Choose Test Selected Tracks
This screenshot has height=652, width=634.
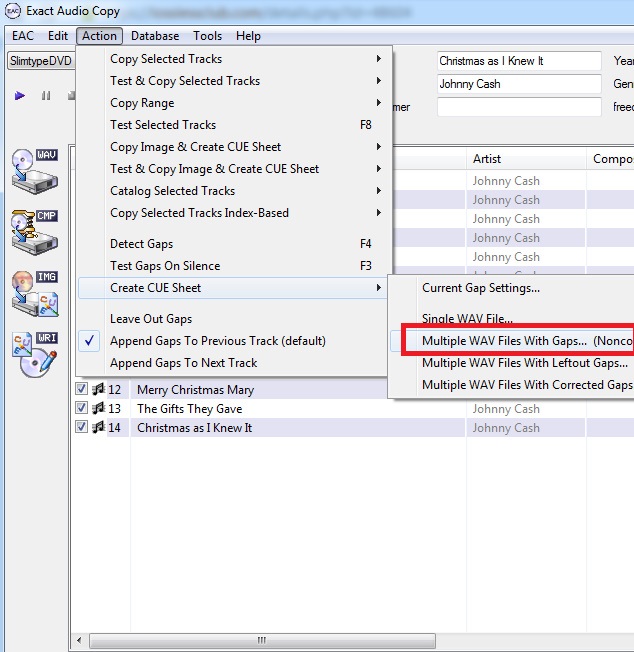(x=233, y=125)
